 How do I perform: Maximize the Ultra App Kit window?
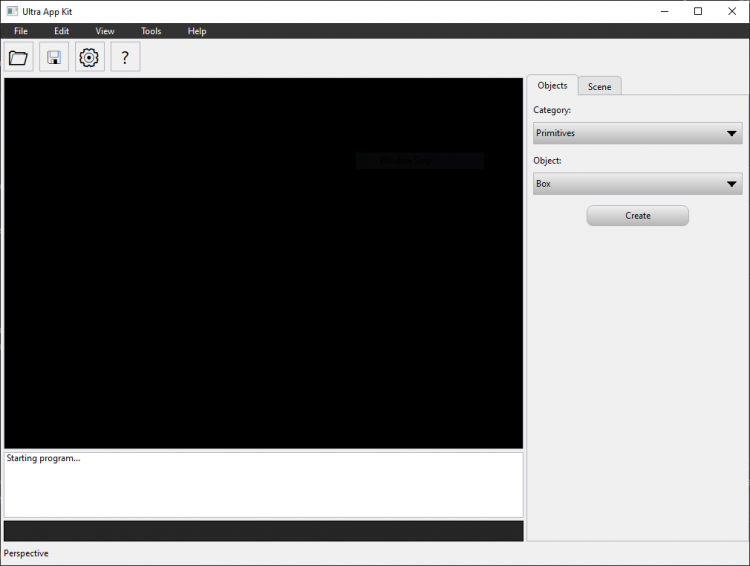698,11
